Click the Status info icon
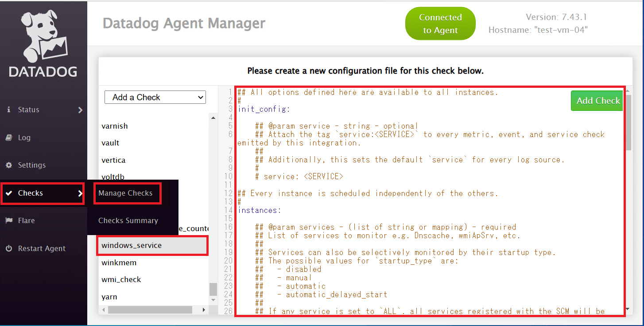Image resolution: width=644 pixels, height=326 pixels. [9, 110]
